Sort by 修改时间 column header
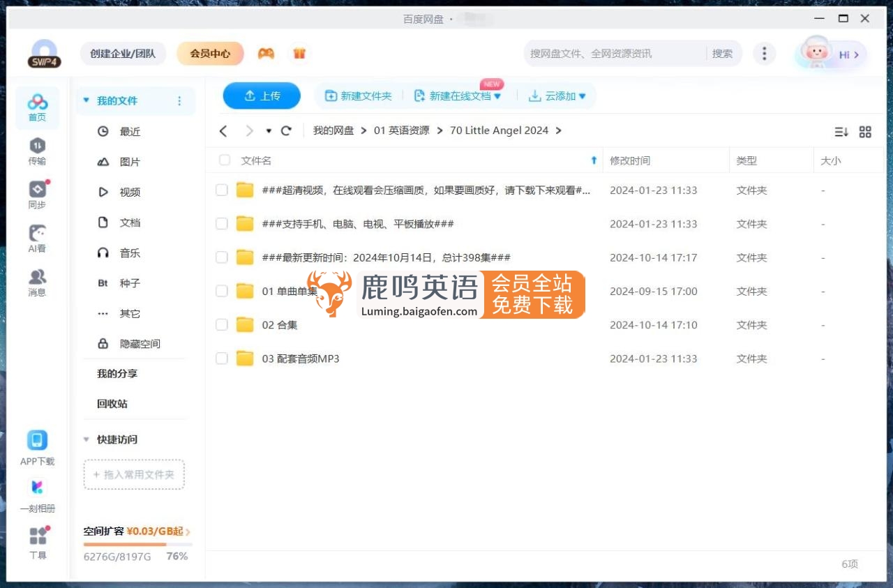The width and height of the screenshot is (893, 588). tap(630, 160)
